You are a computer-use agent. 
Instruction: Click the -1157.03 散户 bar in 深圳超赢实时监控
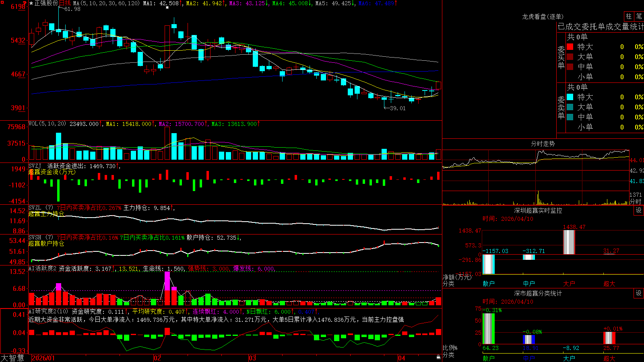point(489,264)
